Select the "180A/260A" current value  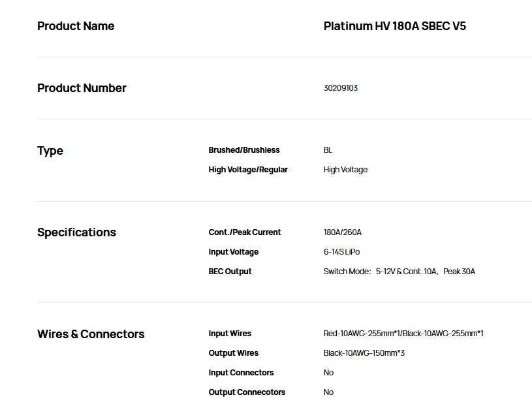coord(342,232)
